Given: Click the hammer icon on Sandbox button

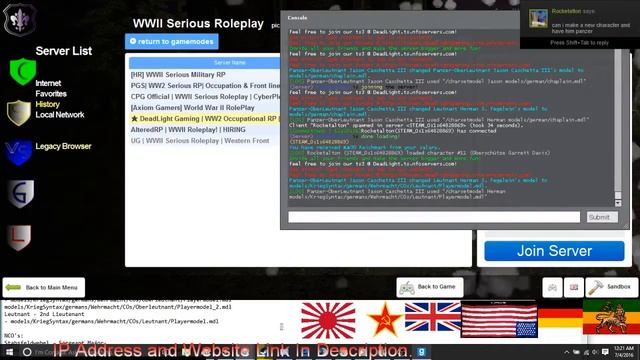Looking at the screenshot, I should [x=596, y=287].
